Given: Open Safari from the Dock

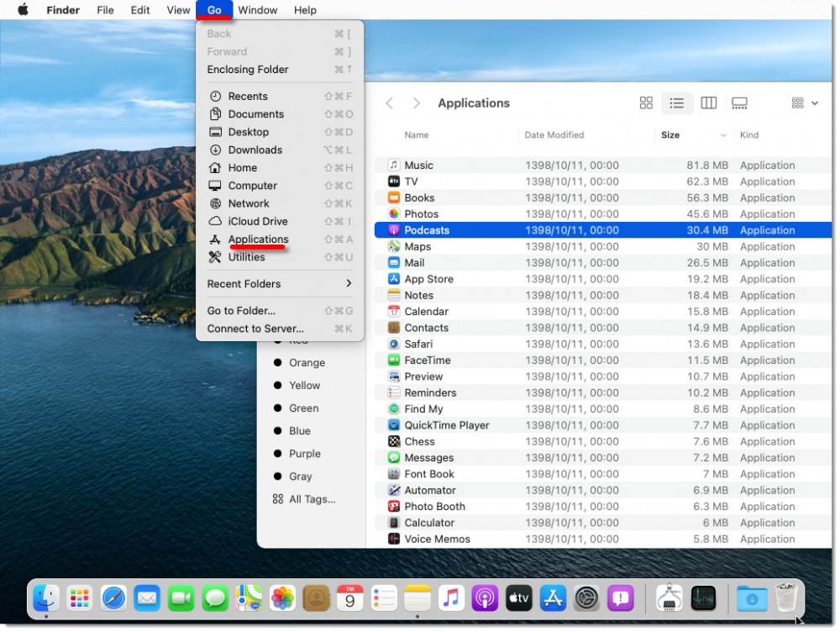Looking at the screenshot, I should (113, 598).
